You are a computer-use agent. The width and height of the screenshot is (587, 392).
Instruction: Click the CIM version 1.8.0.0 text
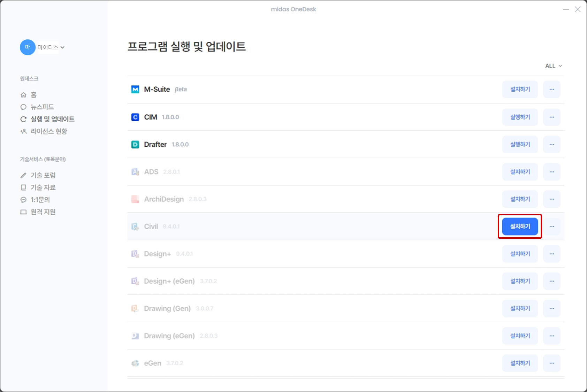click(170, 117)
